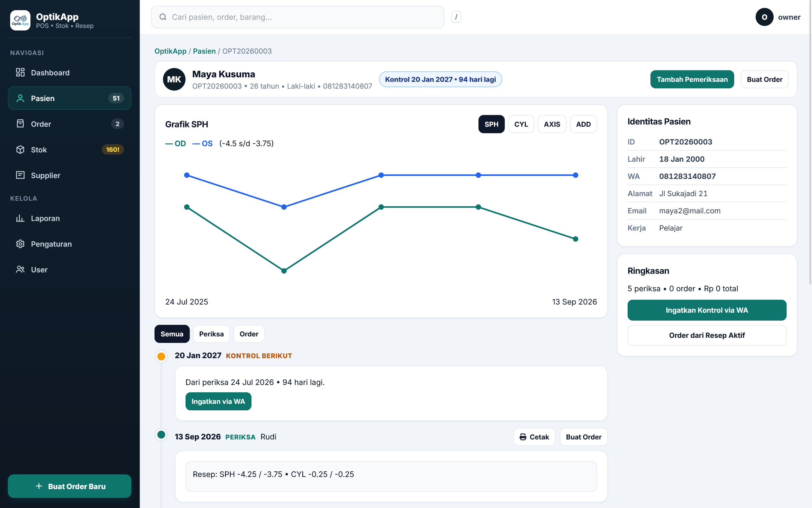Click the OD legend label
Screen dimensions: 812x508
click(175, 143)
